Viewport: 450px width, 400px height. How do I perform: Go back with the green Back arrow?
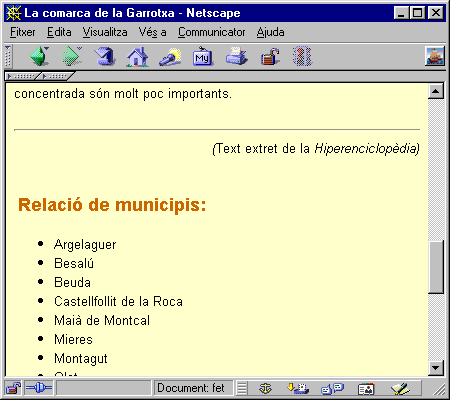pyautogui.click(x=37, y=56)
